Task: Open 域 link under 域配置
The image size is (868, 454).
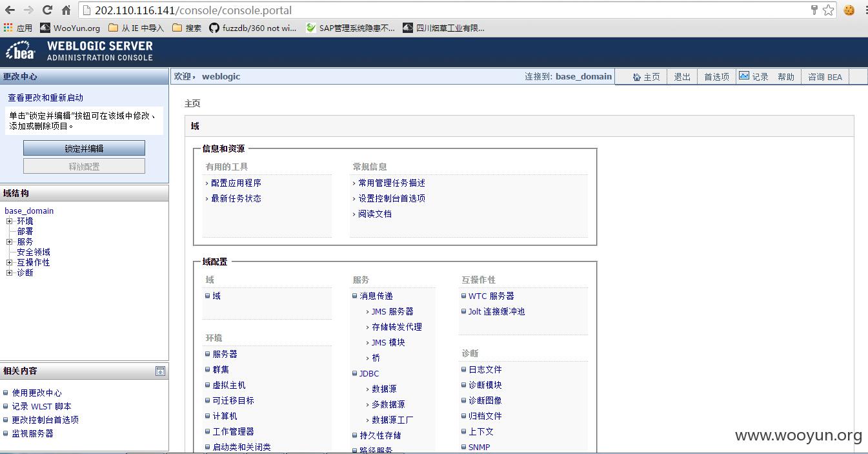Action: click(217, 296)
